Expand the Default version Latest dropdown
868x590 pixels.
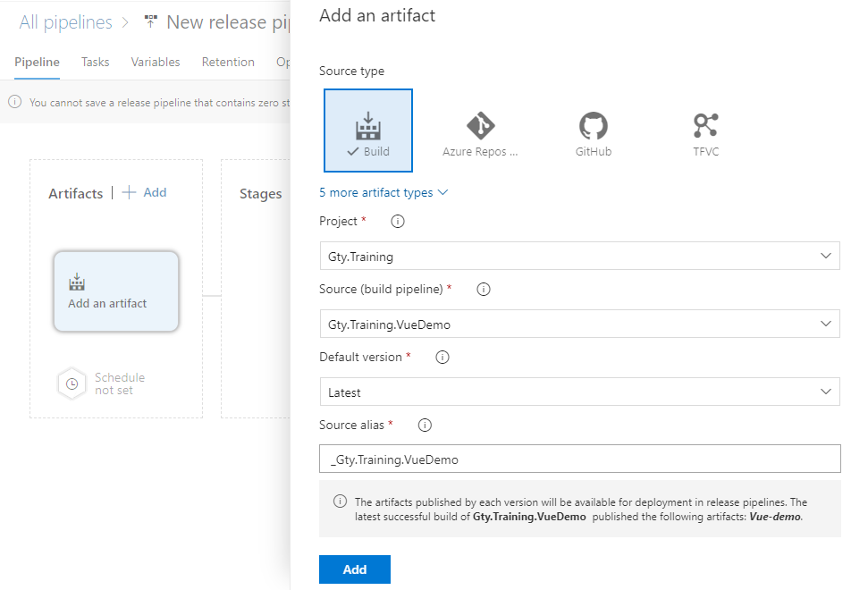click(x=579, y=392)
